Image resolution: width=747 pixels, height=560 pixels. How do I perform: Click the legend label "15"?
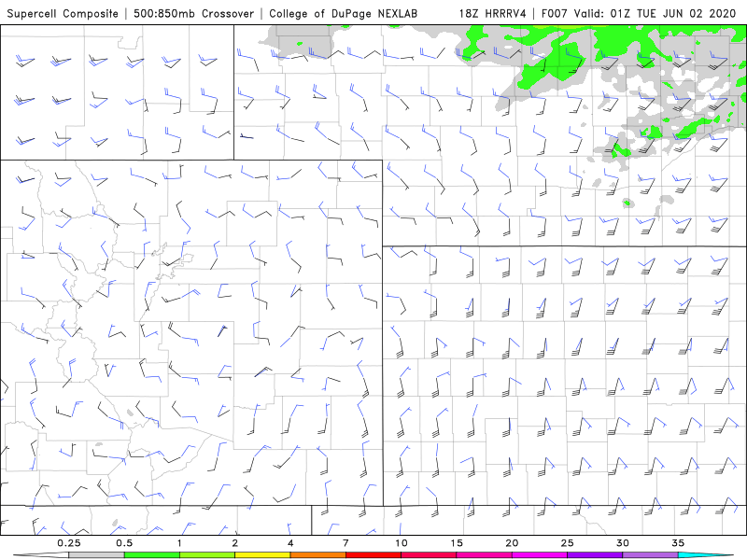[x=457, y=543]
